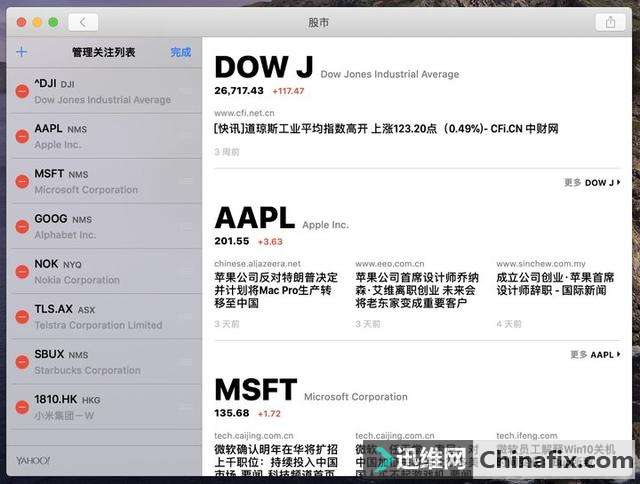
Task: Select the Apple Inc. watchlist row
Action: (104, 136)
